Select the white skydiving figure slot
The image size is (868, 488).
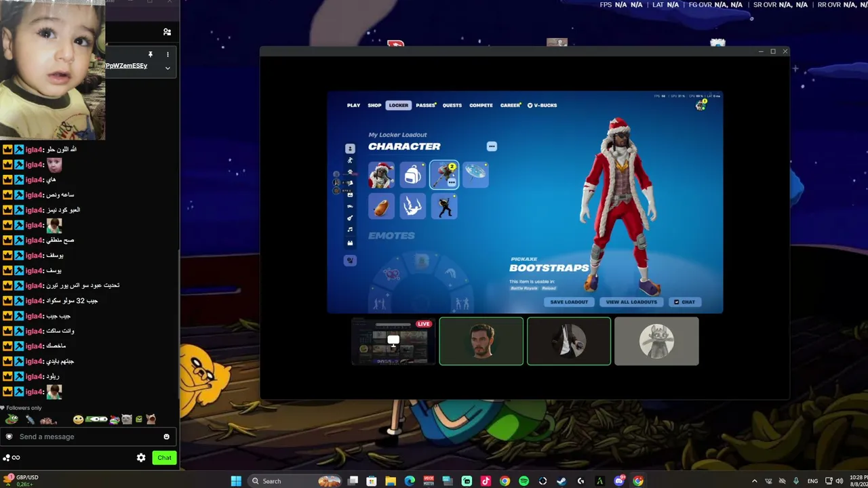[412, 206]
